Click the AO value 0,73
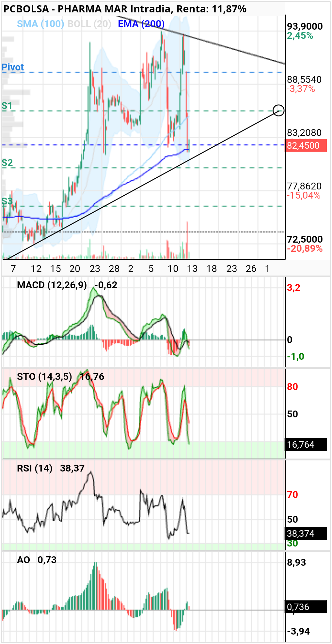The height and width of the screenshot is (644, 332). [47, 560]
